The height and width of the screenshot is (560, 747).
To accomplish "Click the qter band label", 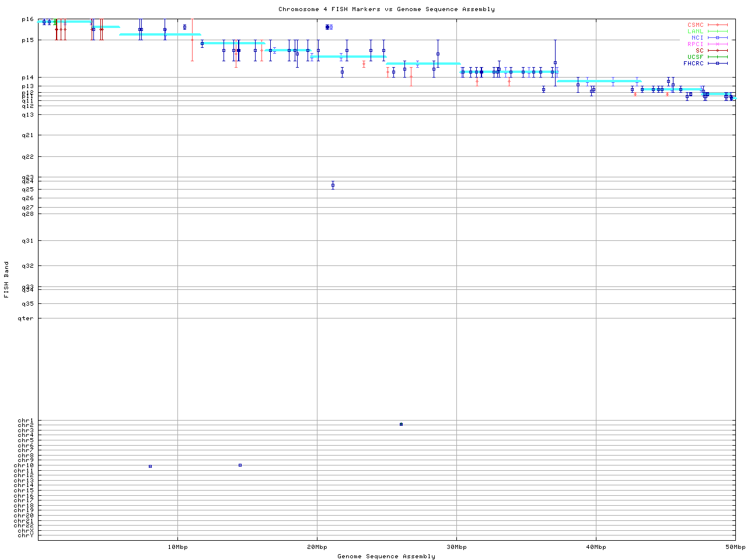I will 26,318.
